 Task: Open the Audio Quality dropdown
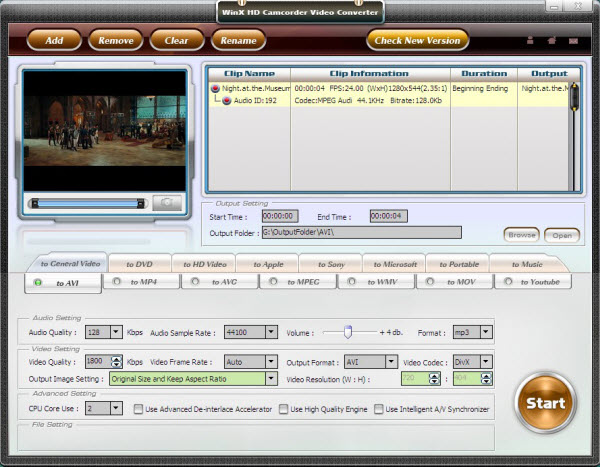tap(116, 332)
